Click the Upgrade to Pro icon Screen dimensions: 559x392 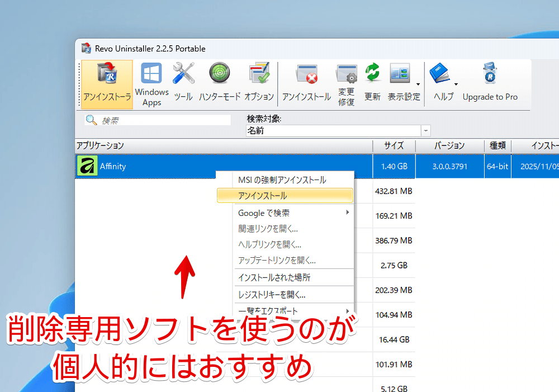[x=490, y=84]
